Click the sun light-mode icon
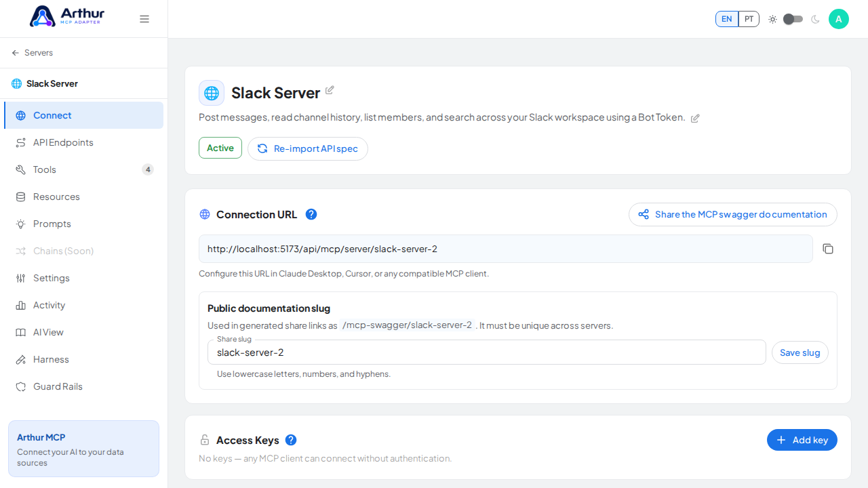The image size is (868, 488). click(x=772, y=19)
